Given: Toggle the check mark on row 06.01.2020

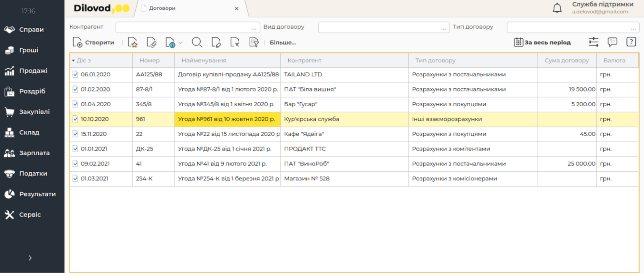Looking at the screenshot, I should pyautogui.click(x=75, y=74).
